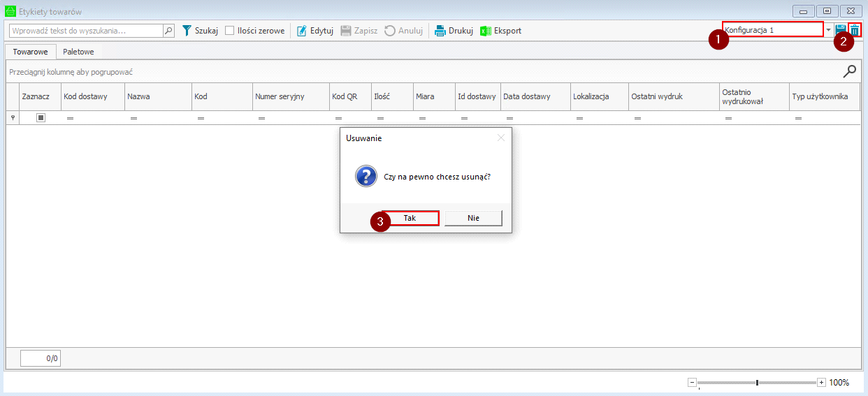Toggle the Ilości zerowe checkbox
This screenshot has height=396, width=868.
(x=230, y=31)
